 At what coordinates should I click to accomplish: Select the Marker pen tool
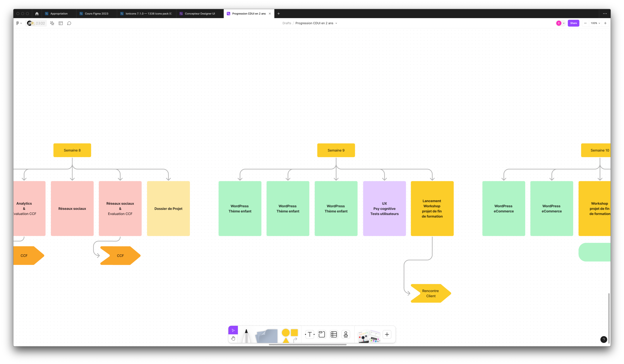click(x=246, y=335)
